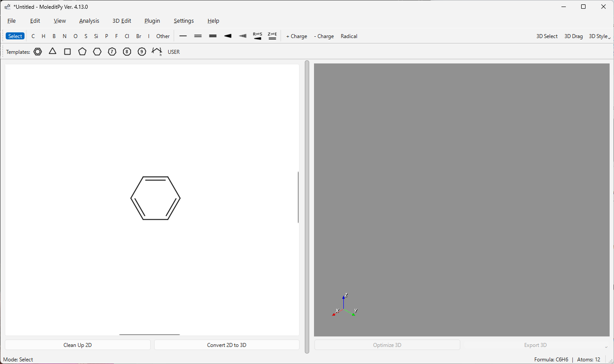Screen dimensions: 614x364
Task: Choose the double bond tool
Action: point(198,36)
